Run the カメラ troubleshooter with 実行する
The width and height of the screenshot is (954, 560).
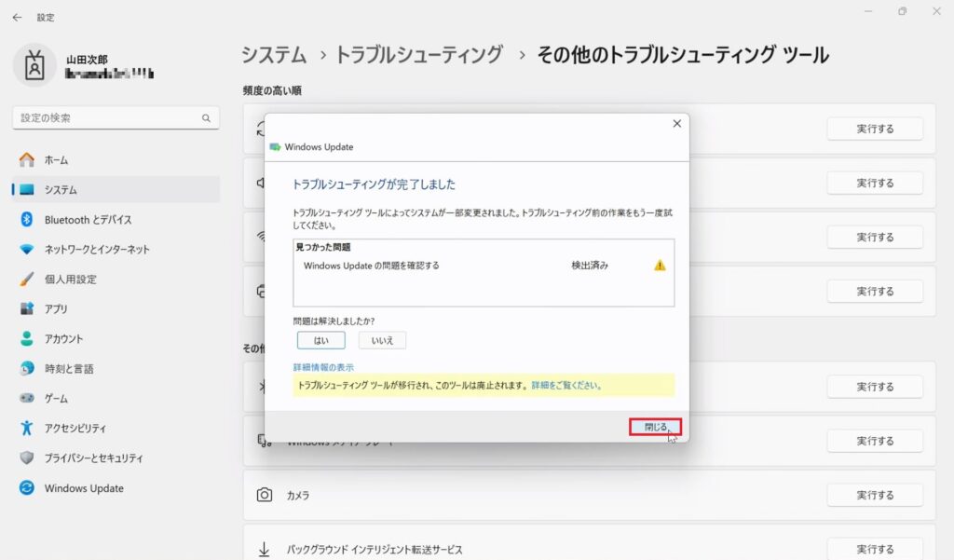pos(875,495)
